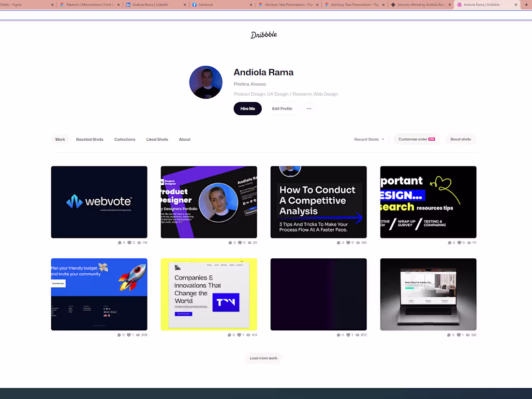The height and width of the screenshot is (399, 532).
Task: Click views eye icon under webvote shot
Action: click(139, 243)
